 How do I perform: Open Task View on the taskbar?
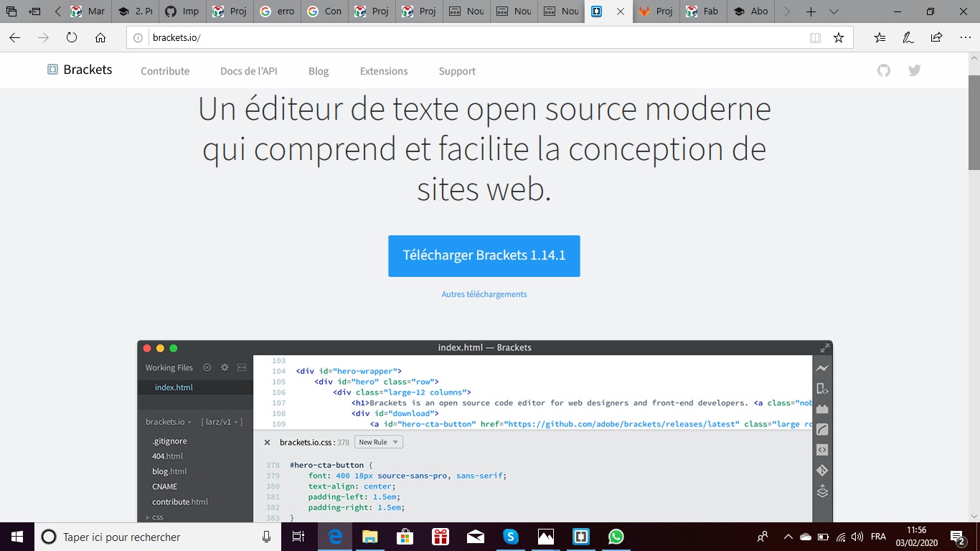pos(298,537)
